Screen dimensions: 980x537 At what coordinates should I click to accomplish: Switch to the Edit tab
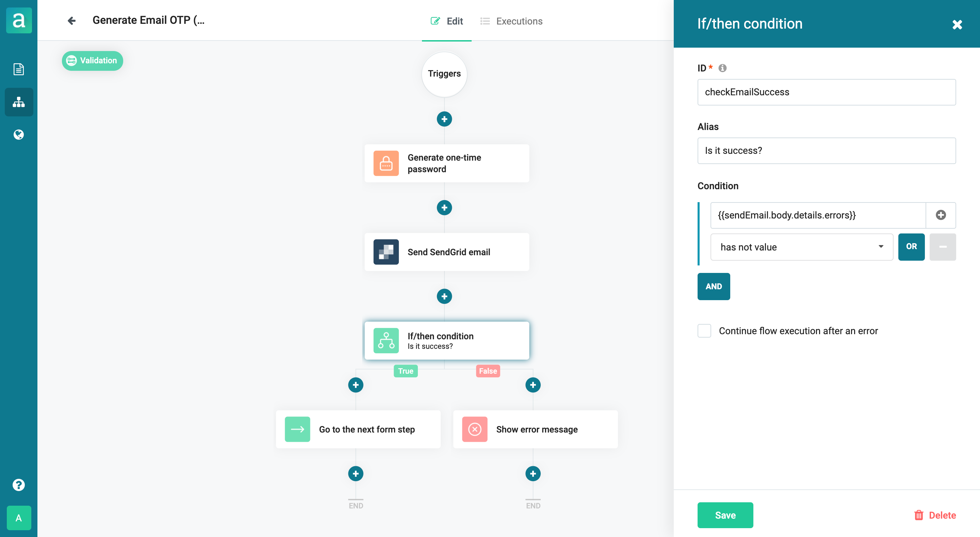[x=446, y=21]
